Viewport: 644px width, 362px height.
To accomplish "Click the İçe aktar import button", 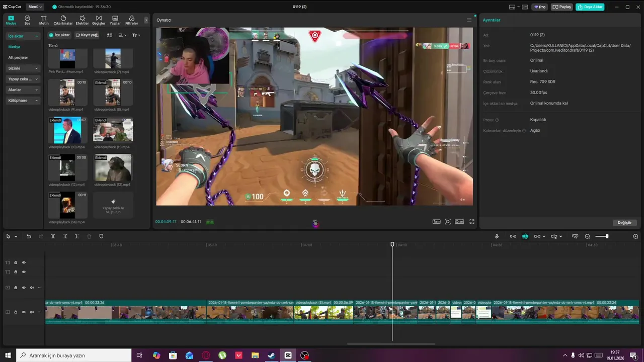I will (x=59, y=35).
